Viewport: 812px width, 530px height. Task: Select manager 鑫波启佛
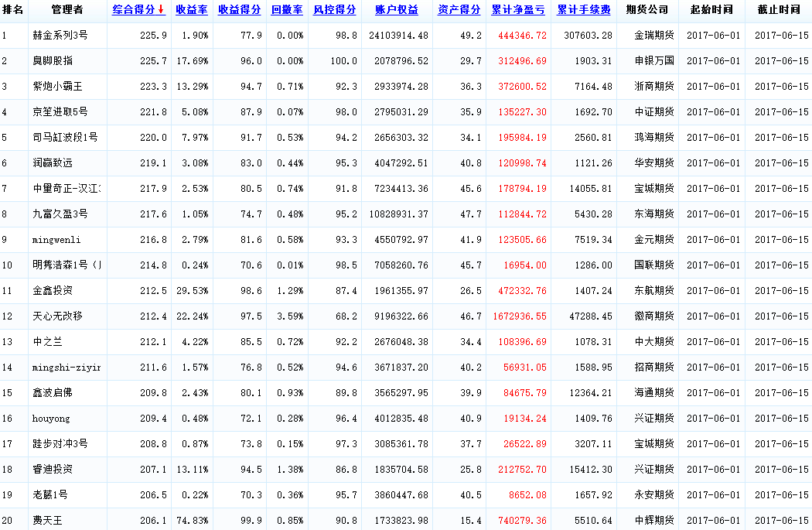click(53, 393)
